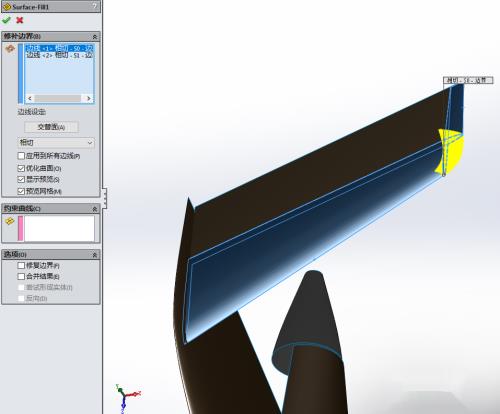Screen dimensions: 500x414
Task: Collapse the 修补边界 section
Action: (x=95, y=36)
